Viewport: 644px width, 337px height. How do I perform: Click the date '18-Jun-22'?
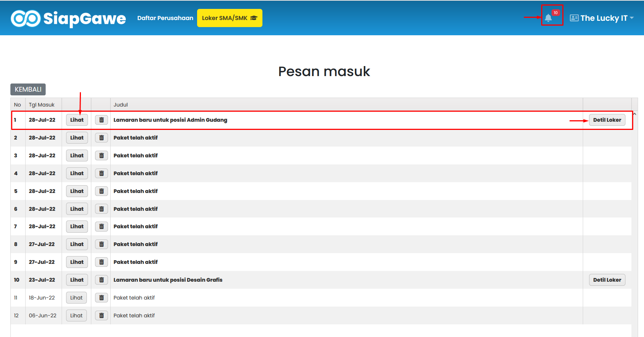tap(42, 298)
